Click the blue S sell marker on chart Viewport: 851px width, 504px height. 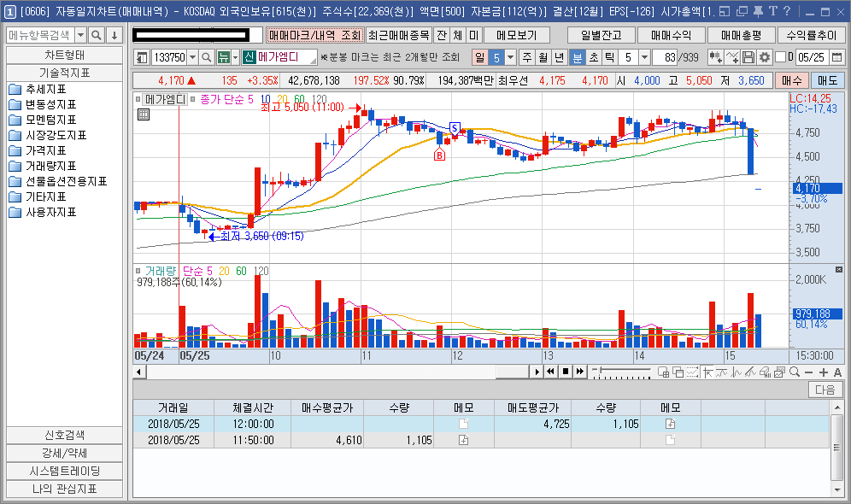pyautogui.click(x=455, y=129)
